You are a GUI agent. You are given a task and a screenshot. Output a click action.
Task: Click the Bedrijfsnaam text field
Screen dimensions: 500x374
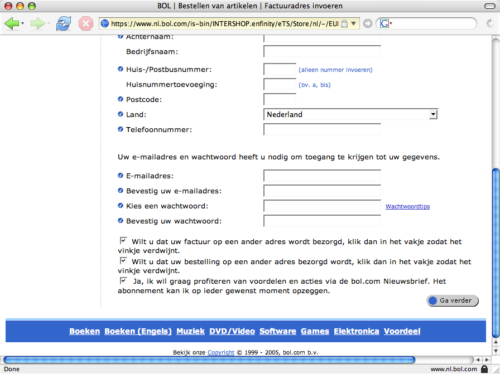[x=322, y=51]
